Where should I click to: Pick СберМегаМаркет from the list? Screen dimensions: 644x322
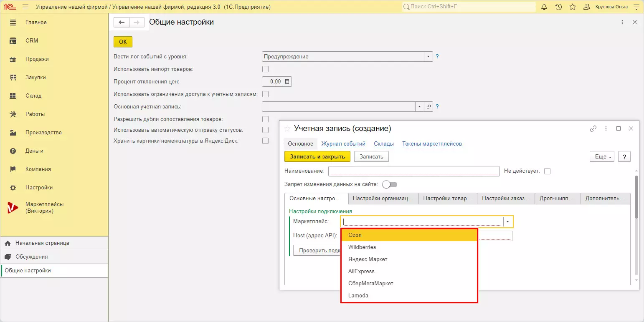(409, 284)
